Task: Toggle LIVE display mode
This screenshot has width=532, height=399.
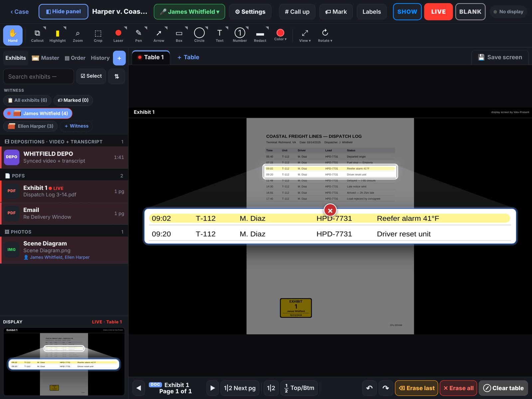Action: [x=438, y=12]
